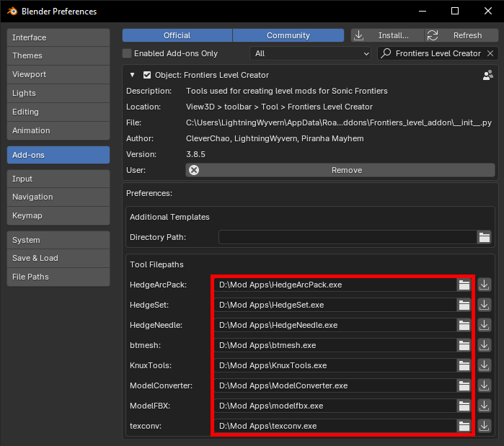
Task: Open folder browser for ModelConverter path
Action: coord(464,385)
